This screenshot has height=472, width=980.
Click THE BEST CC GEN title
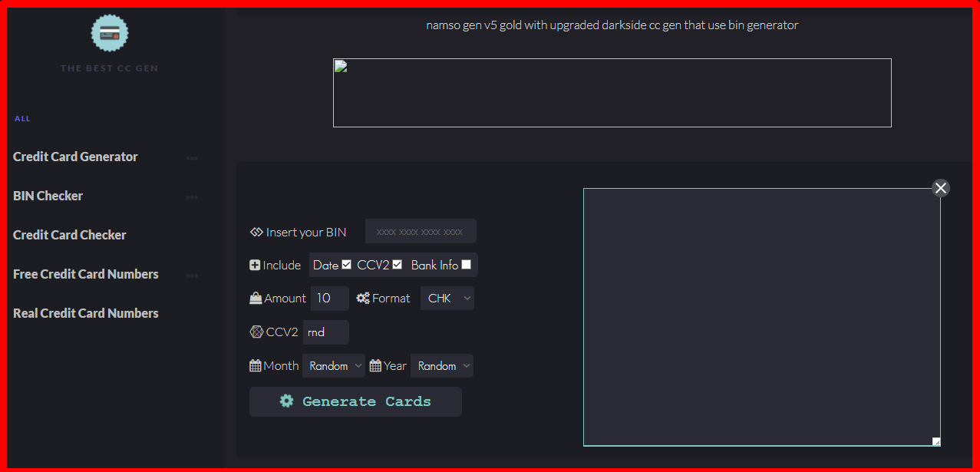(x=110, y=68)
